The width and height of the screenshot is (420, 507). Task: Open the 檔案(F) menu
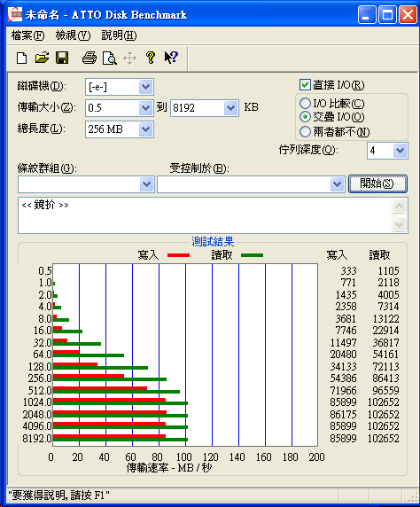click(x=27, y=35)
